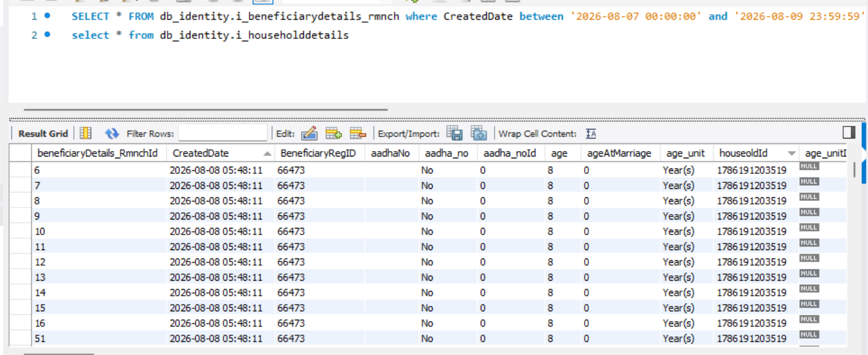
Task: Click the SQL editor horizontal scrollbar
Action: (x=206, y=110)
